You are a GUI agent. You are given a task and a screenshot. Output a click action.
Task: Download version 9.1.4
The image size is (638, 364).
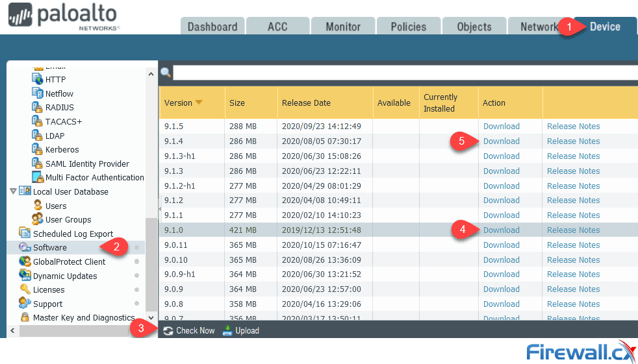pyautogui.click(x=502, y=141)
